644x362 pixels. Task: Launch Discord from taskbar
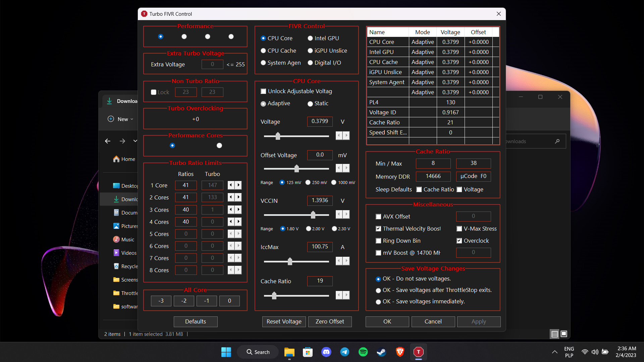pyautogui.click(x=326, y=352)
